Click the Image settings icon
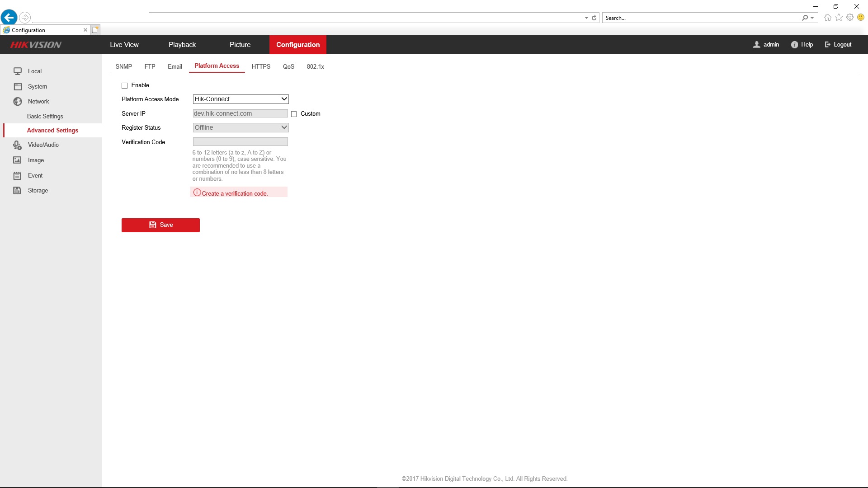 tap(17, 160)
